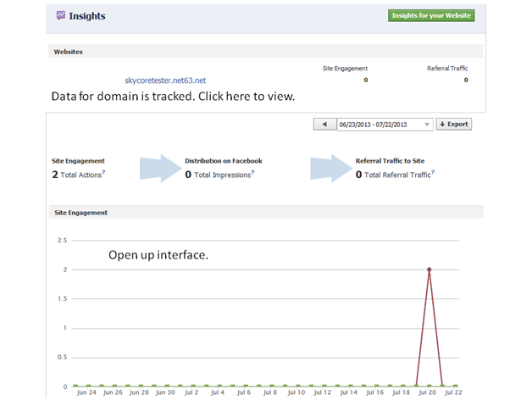The width and height of the screenshot is (532, 400).
Task: Click the Site Engagement column header
Action: (345, 69)
